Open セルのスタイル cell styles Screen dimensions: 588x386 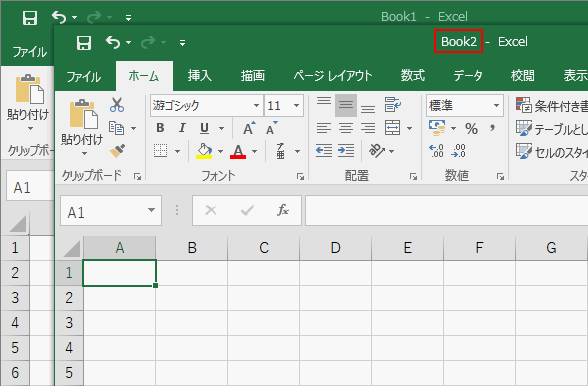[x=551, y=152]
